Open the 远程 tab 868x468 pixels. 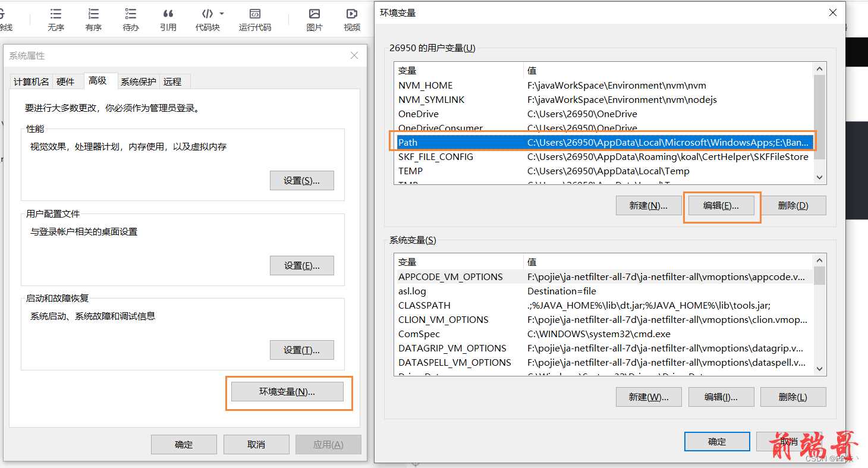[172, 81]
